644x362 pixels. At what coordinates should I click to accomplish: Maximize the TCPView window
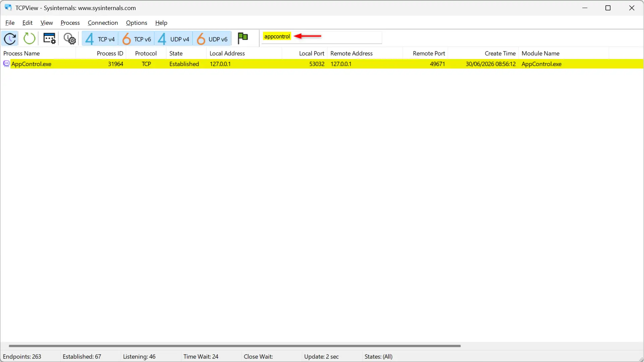pos(608,8)
